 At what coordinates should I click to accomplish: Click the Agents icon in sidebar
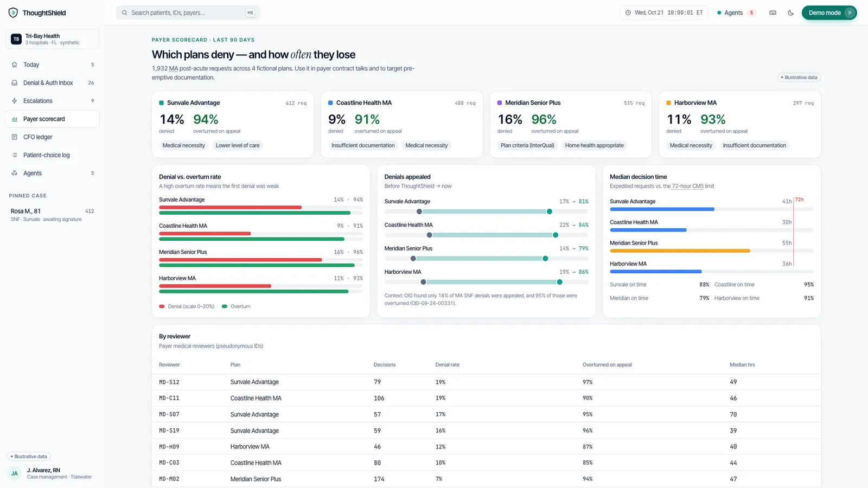tap(15, 173)
